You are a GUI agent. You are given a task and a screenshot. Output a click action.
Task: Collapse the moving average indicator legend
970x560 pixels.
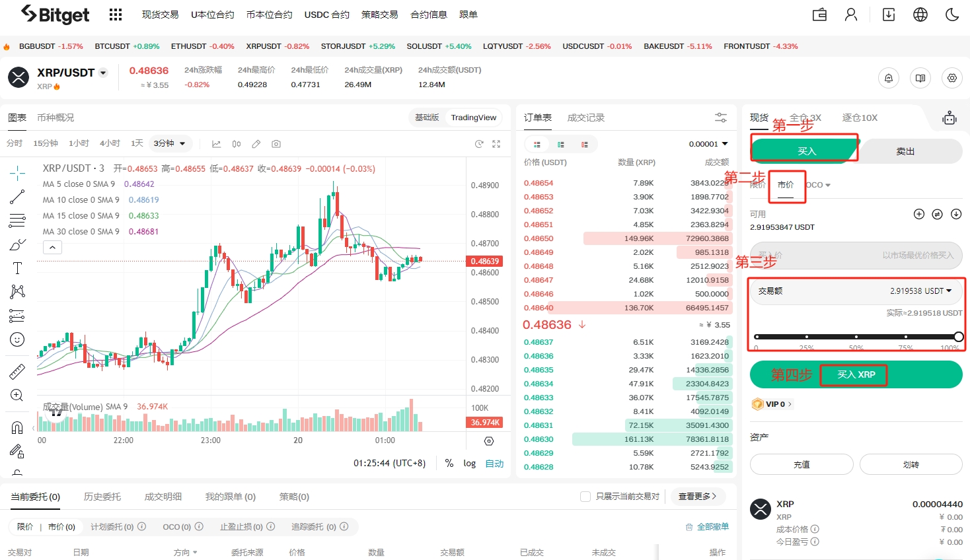click(52, 248)
